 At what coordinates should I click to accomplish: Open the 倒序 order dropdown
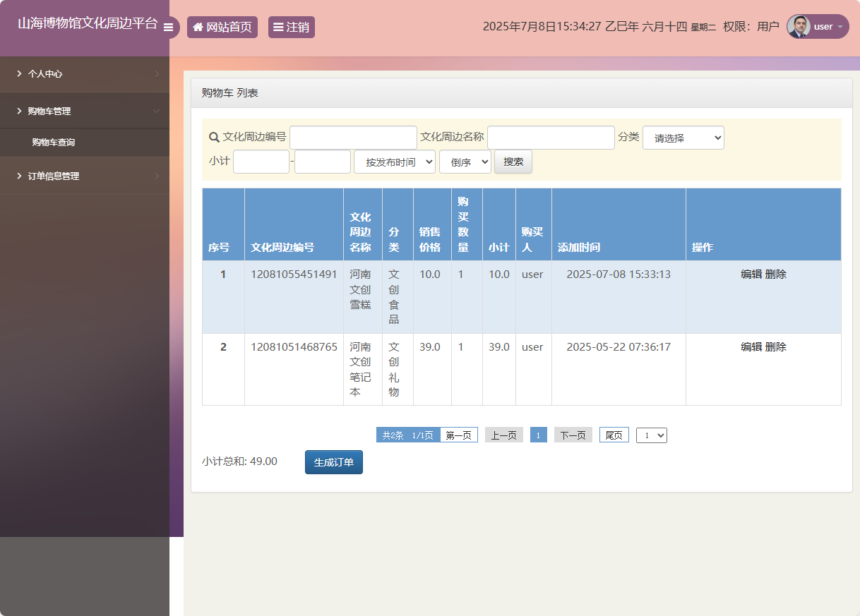point(465,162)
